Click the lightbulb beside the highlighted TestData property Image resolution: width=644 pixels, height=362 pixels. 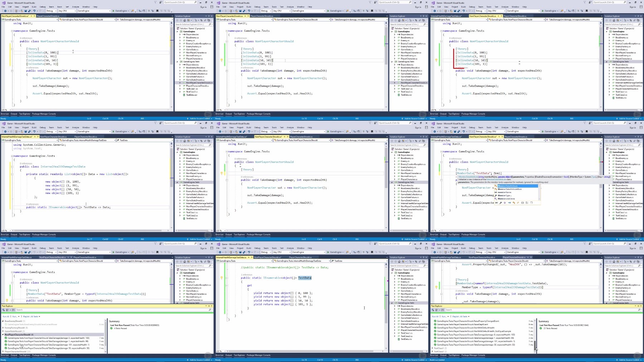pos(221,278)
